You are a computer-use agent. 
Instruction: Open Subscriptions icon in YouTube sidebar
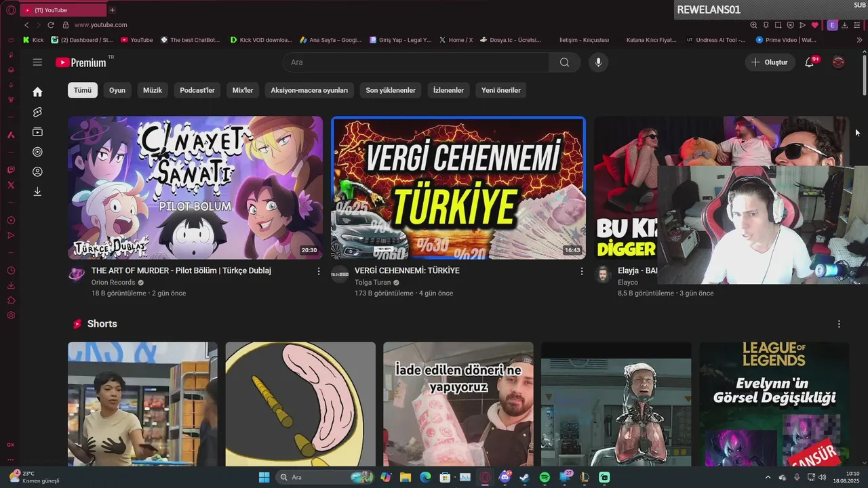click(x=37, y=132)
